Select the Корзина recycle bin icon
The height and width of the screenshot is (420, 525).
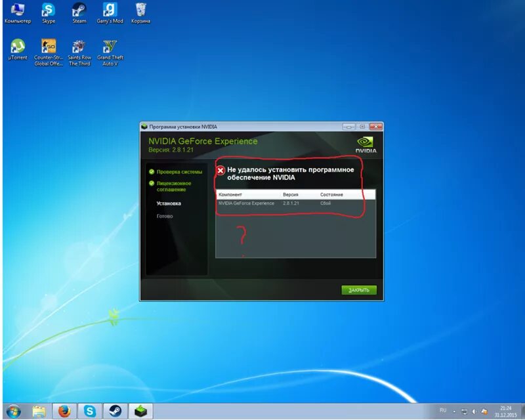(x=140, y=13)
